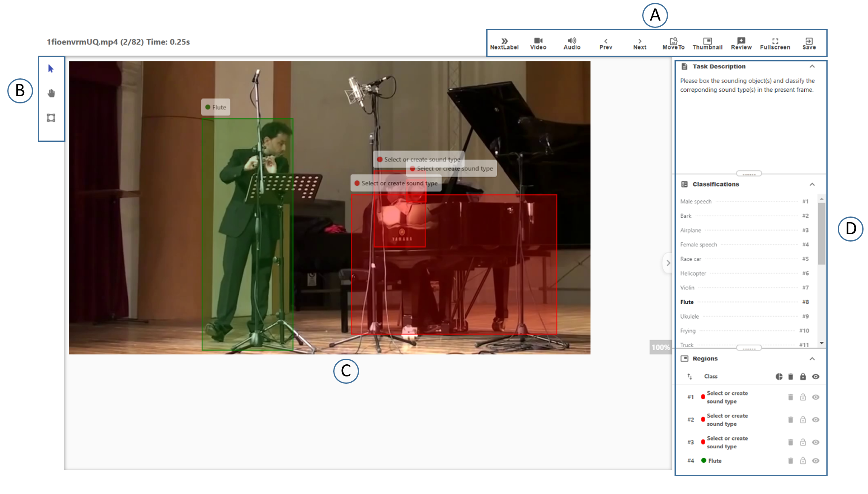Click the NextLabel toolbar button
Image resolution: width=868 pixels, height=494 pixels.
point(504,44)
